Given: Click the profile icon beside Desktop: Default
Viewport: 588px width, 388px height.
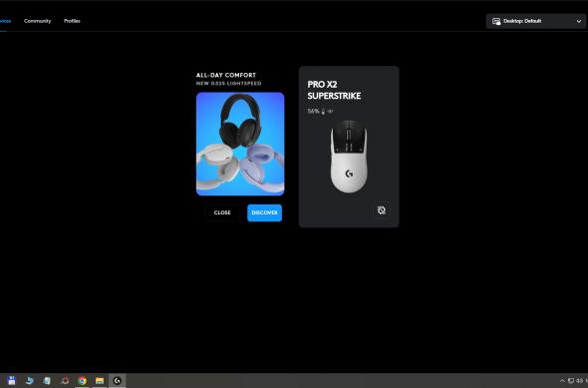Looking at the screenshot, I should pos(496,21).
